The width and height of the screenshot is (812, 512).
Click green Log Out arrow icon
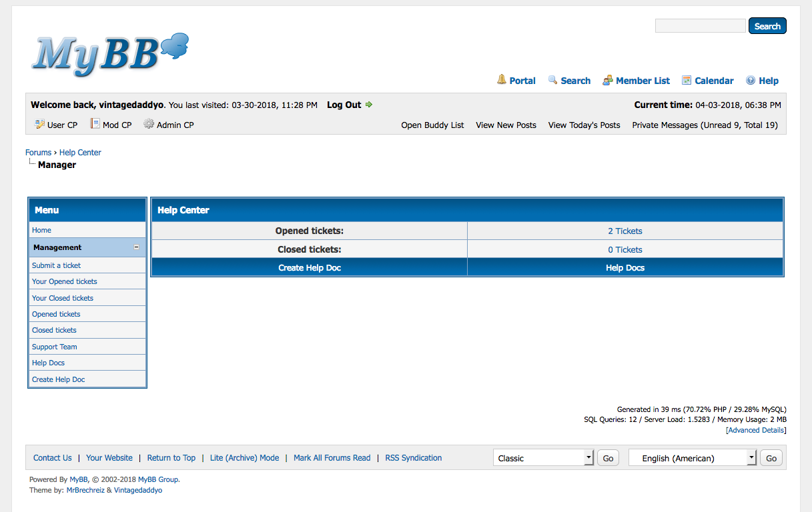[369, 105]
